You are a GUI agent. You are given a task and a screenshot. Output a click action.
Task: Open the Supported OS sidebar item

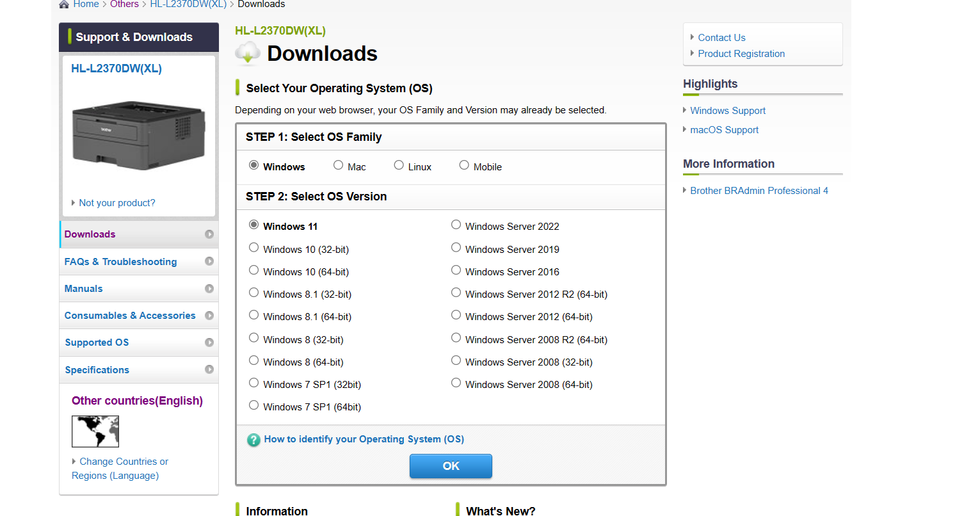139,343
